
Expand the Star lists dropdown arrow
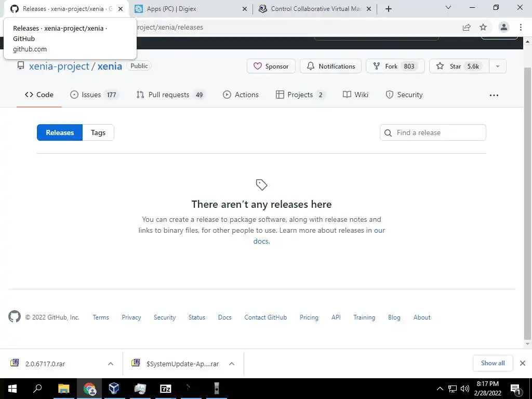pos(498,66)
